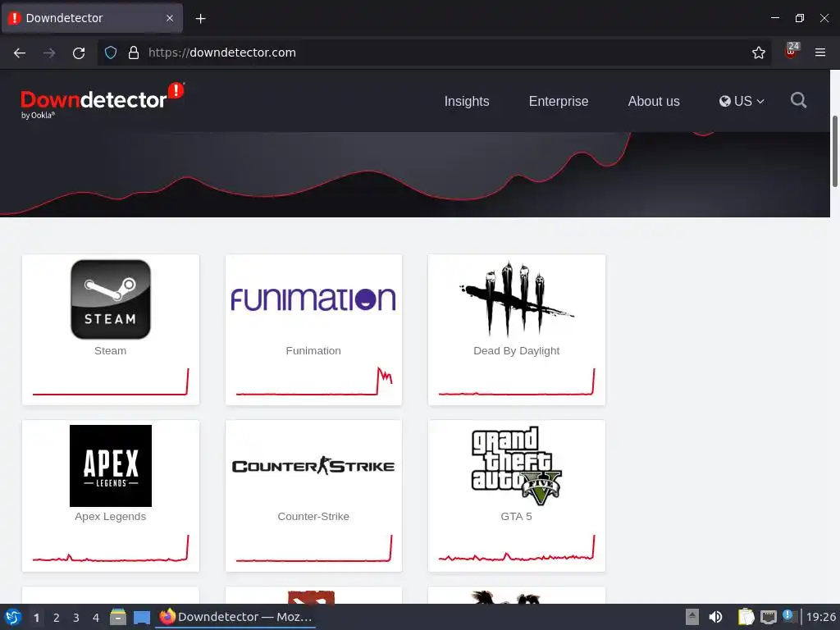View Apex Legends outage sparkline chart
This screenshot has width=840, height=630.
tap(111, 548)
